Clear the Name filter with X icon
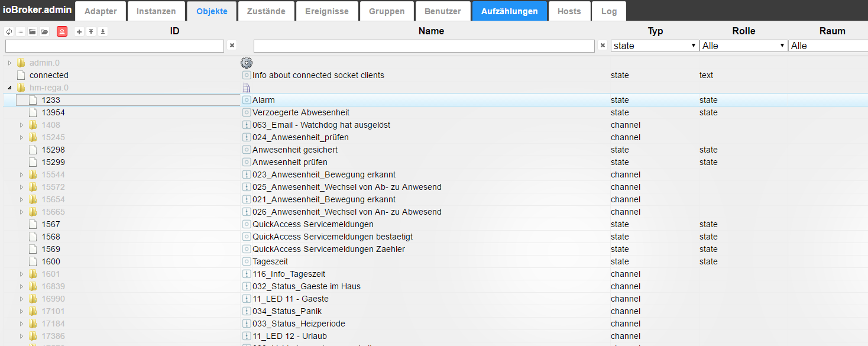Viewport: 868px width, 346px height. [603, 46]
